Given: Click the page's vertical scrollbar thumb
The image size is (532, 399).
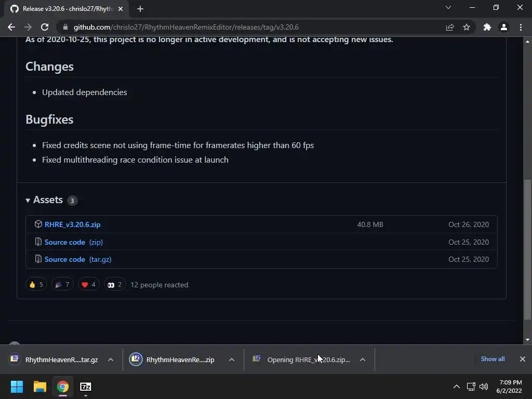Looking at the screenshot, I should (528, 249).
